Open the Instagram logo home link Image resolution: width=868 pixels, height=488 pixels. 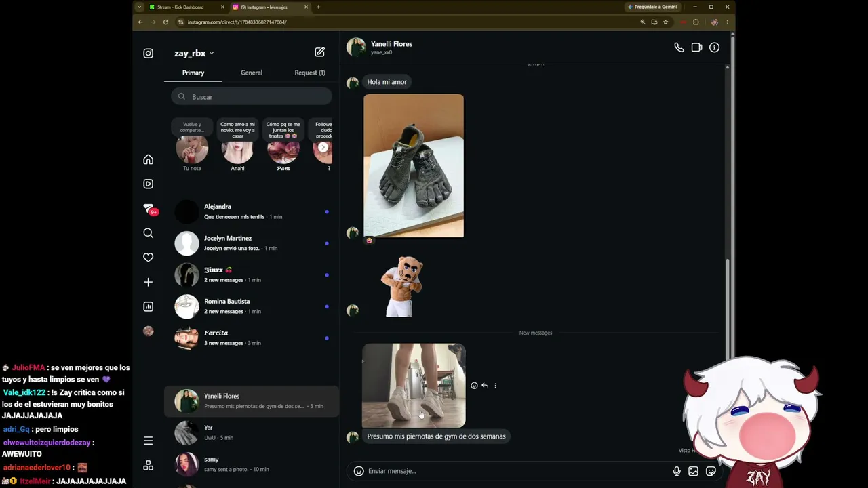click(x=148, y=54)
